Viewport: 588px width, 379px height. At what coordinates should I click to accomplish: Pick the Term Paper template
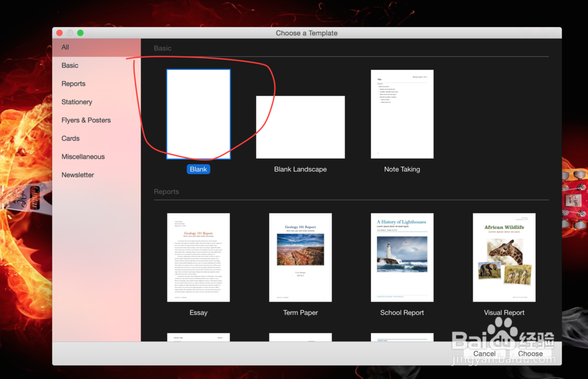pyautogui.click(x=300, y=257)
